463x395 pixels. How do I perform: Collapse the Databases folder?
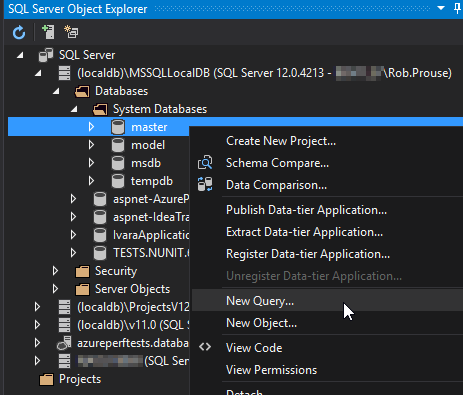pyautogui.click(x=56, y=91)
